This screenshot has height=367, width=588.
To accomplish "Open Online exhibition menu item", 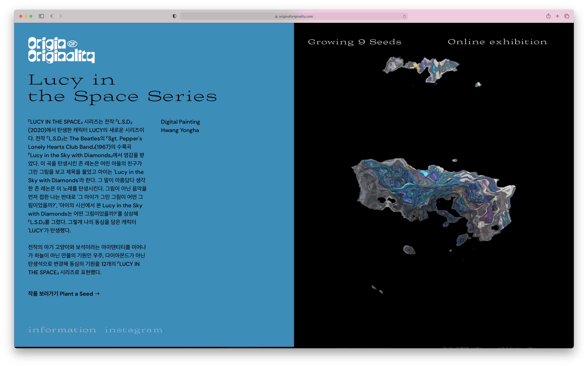I will (497, 42).
